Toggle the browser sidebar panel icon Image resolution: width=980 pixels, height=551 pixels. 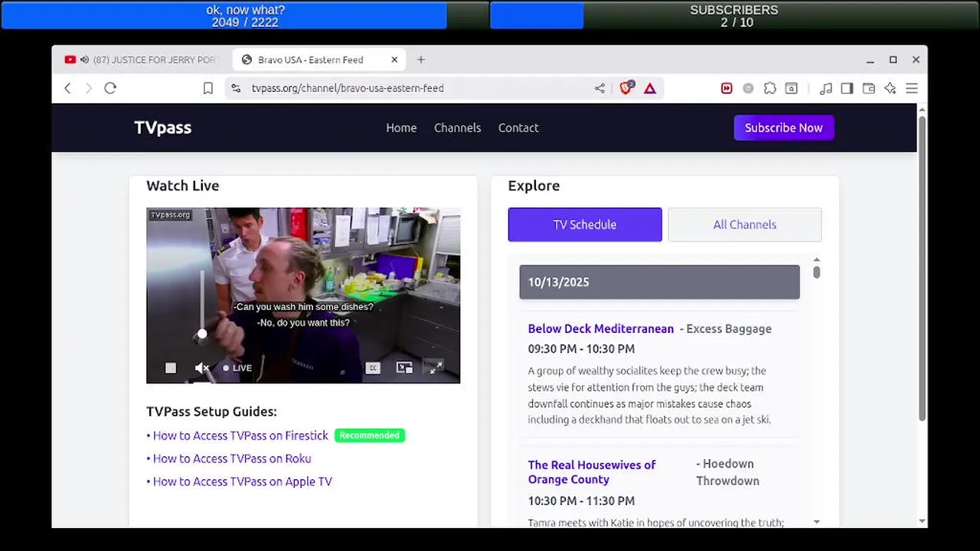click(x=847, y=88)
